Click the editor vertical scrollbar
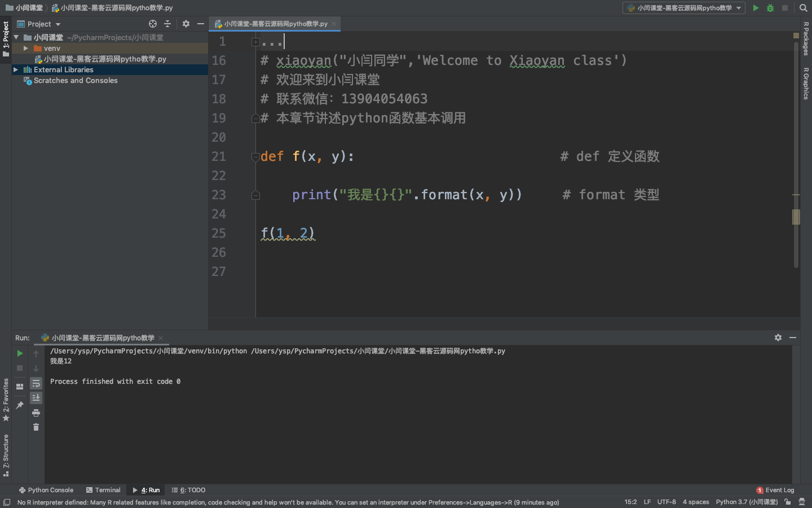Viewport: 812px width, 508px height. pos(796,217)
